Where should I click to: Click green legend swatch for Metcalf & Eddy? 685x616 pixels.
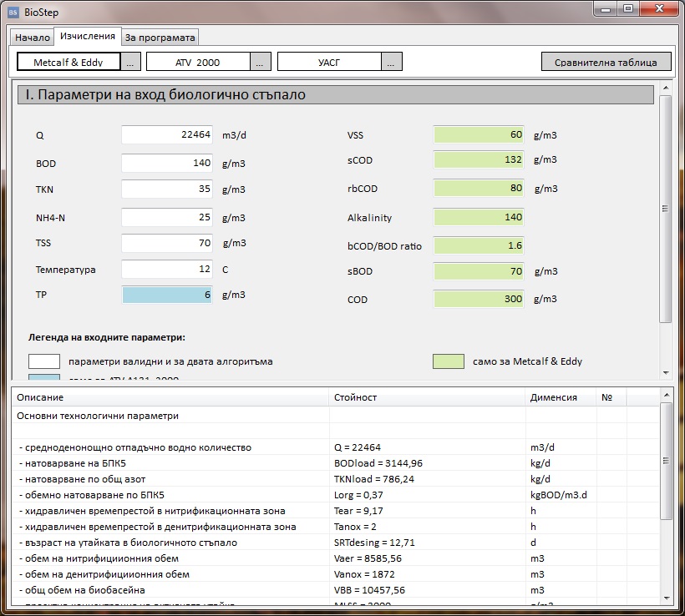[449, 361]
